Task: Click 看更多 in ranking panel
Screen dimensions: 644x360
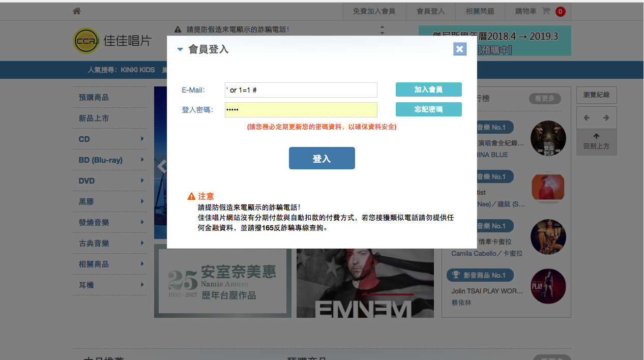Action: 545,99
